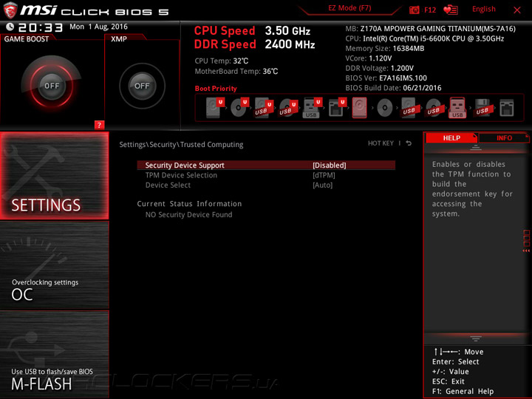Click NO Security Device Found status text

(188, 215)
